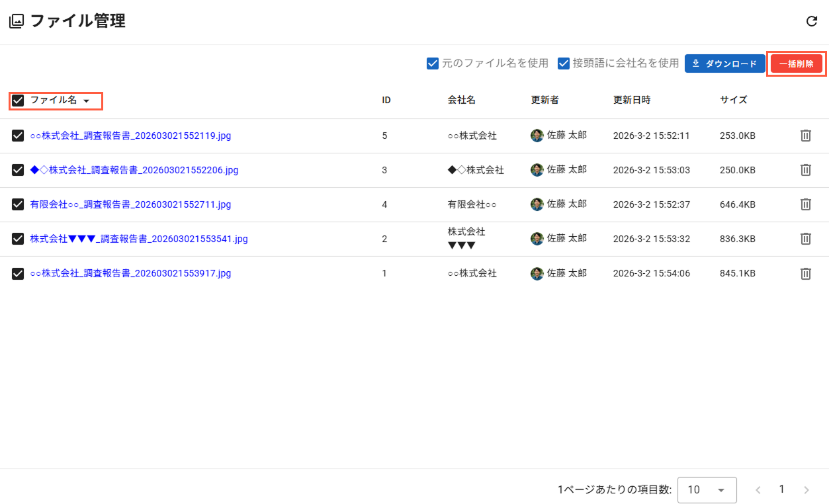
Task: Open the 株式会社▼▼▼_調査報告書 file link
Action: pos(139,239)
